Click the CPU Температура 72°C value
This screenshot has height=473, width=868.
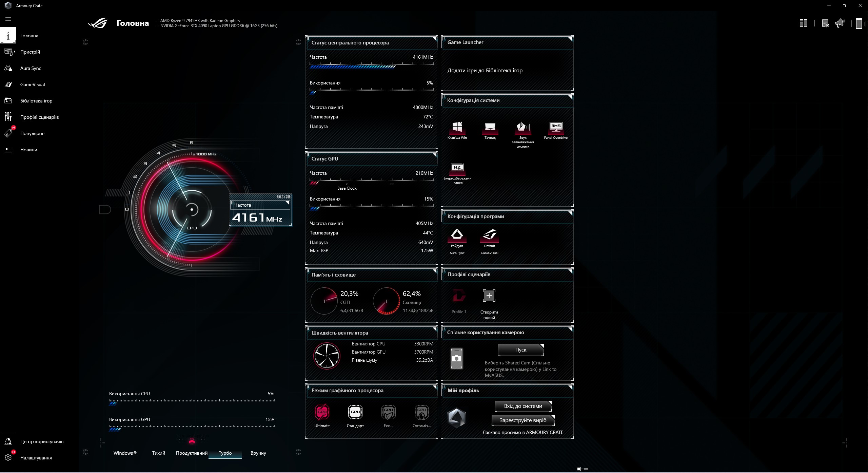428,117
